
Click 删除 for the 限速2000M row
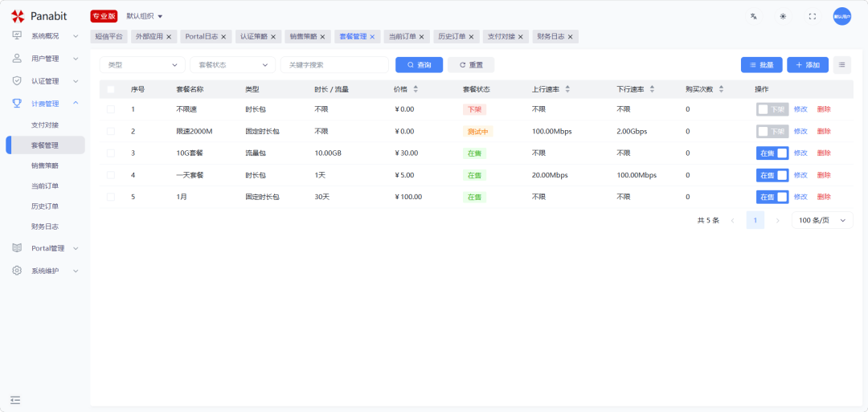[824, 131]
